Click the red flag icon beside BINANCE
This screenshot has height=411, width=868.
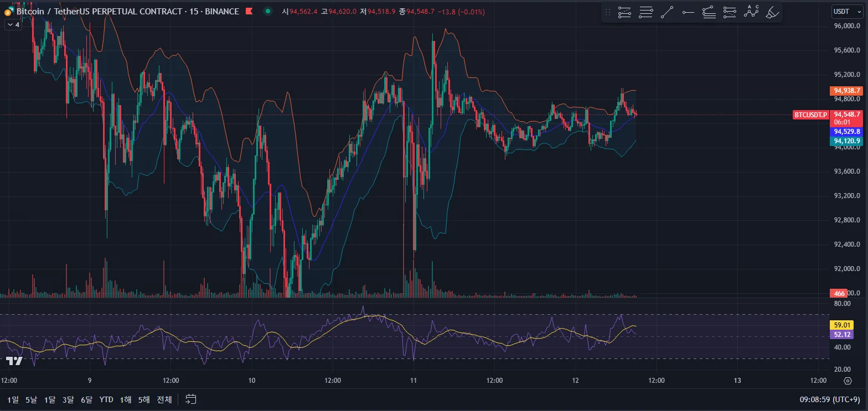(x=249, y=12)
